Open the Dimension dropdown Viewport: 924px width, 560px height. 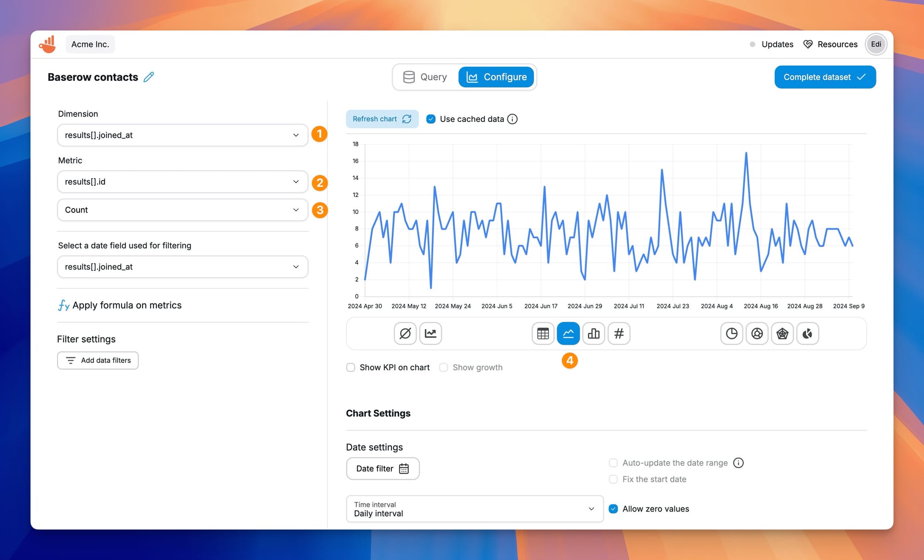(182, 135)
